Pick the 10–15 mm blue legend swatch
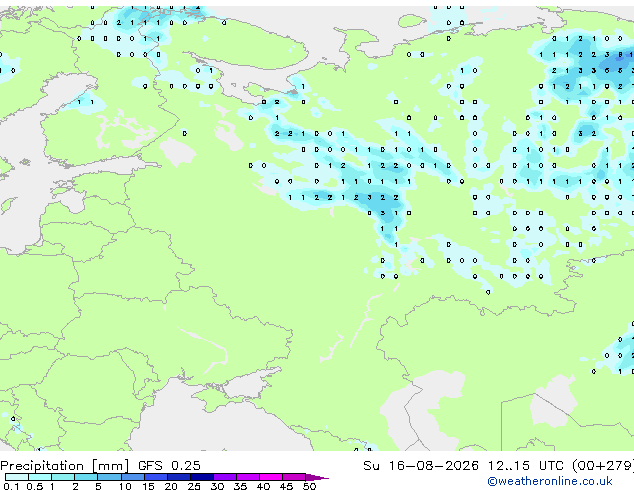 [x=132, y=477]
